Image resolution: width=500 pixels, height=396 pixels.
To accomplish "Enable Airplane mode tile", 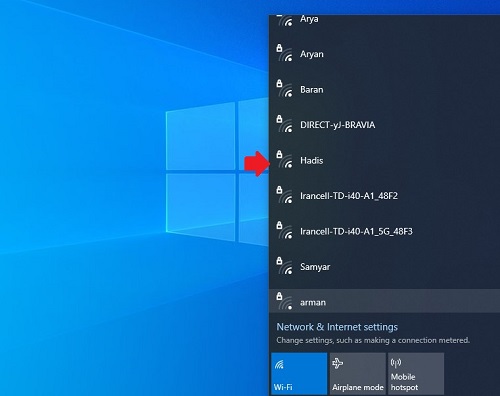I will tap(357, 374).
